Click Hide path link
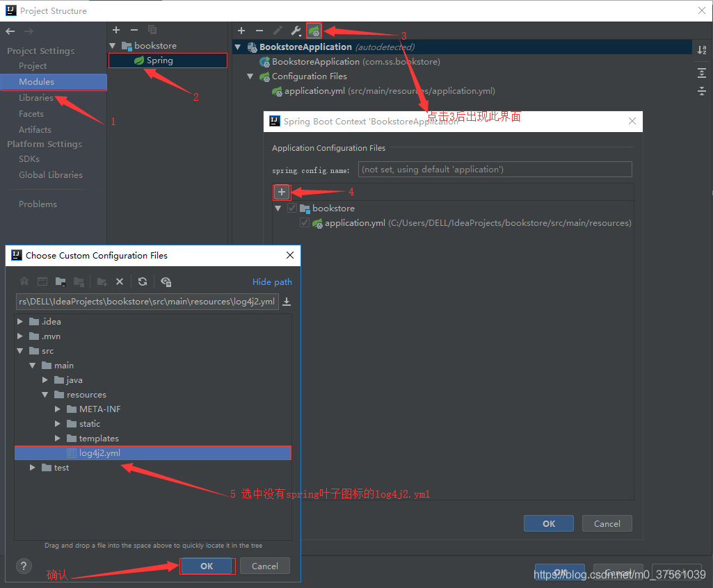713x588 pixels. 272,281
